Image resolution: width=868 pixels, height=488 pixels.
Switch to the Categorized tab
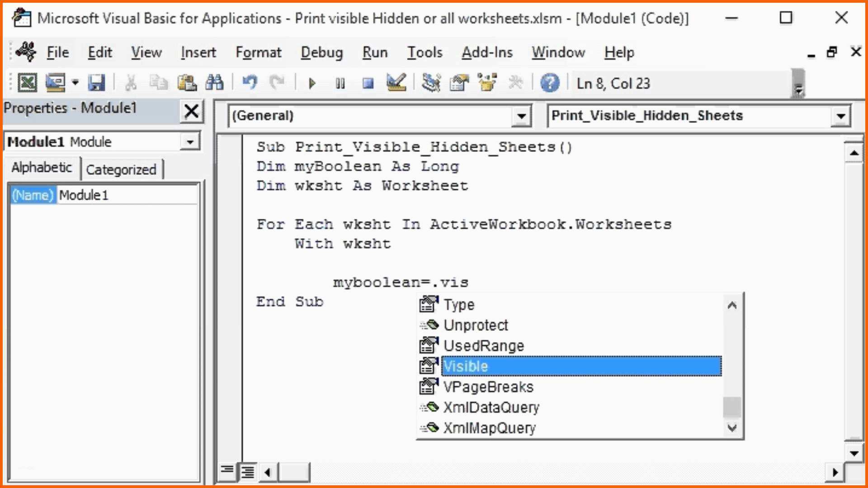pos(121,170)
